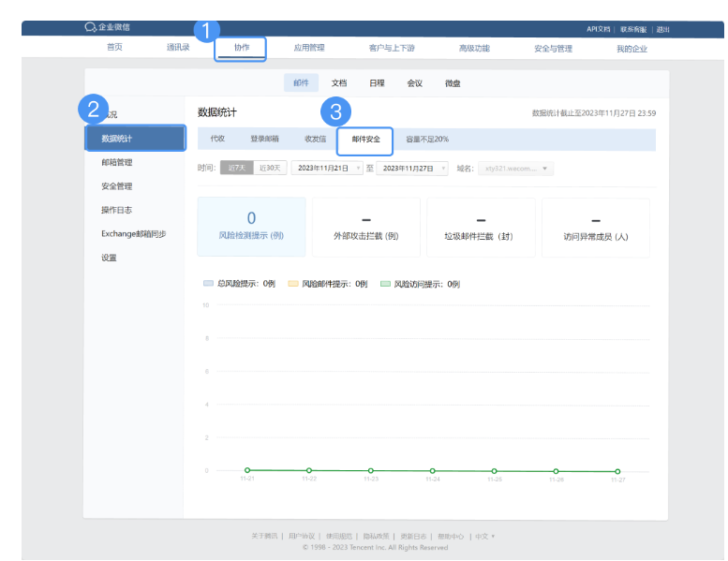Toggle the 风险访问提示 legend swatch

(x=385, y=283)
